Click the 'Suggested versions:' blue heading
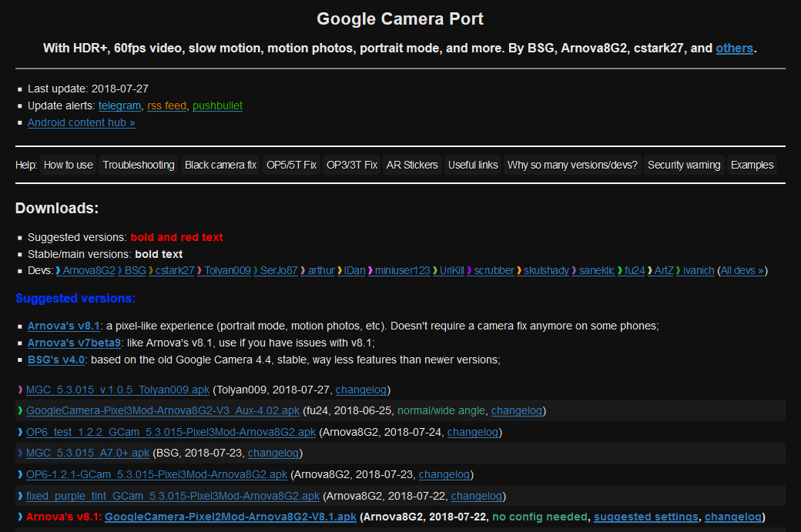 (75, 298)
